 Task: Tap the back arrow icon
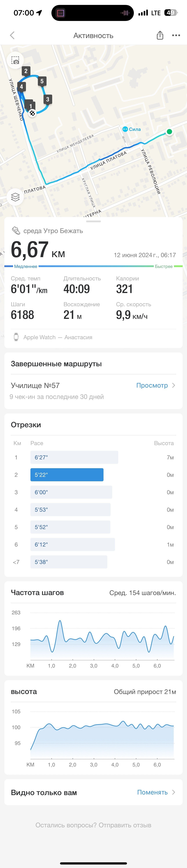[12, 35]
